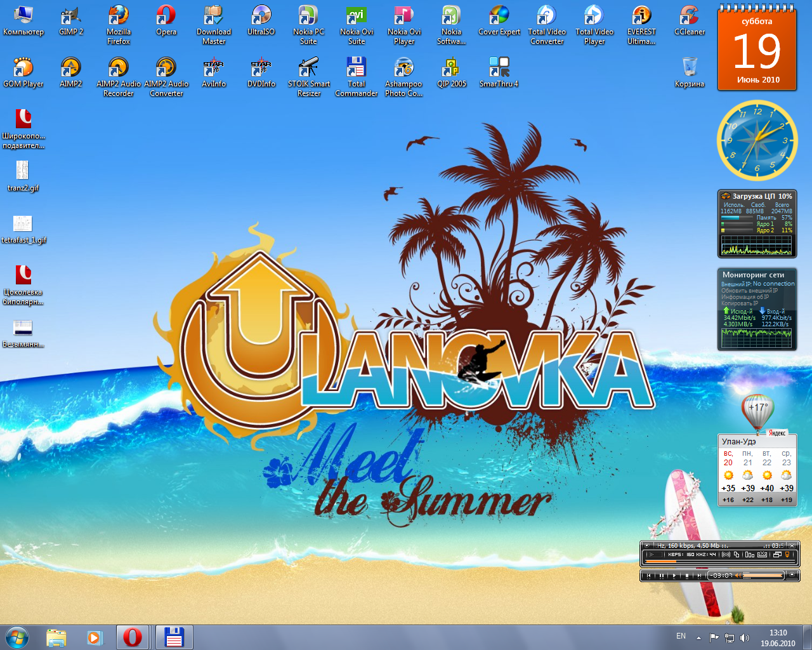Image resolution: width=812 pixels, height=650 pixels.
Task: Click the Обновить внешний IP link
Action: (749, 291)
